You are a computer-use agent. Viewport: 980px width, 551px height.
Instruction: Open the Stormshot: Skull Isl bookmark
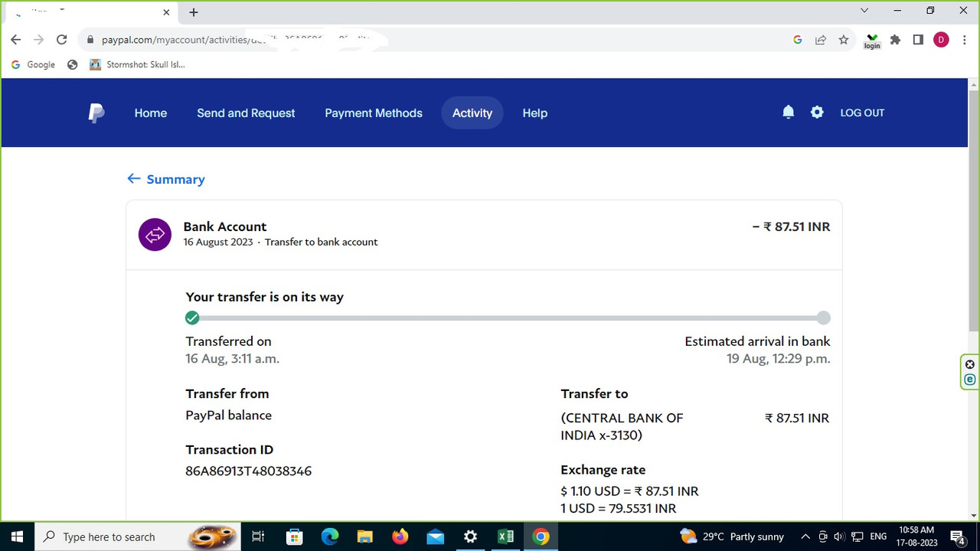coord(137,64)
